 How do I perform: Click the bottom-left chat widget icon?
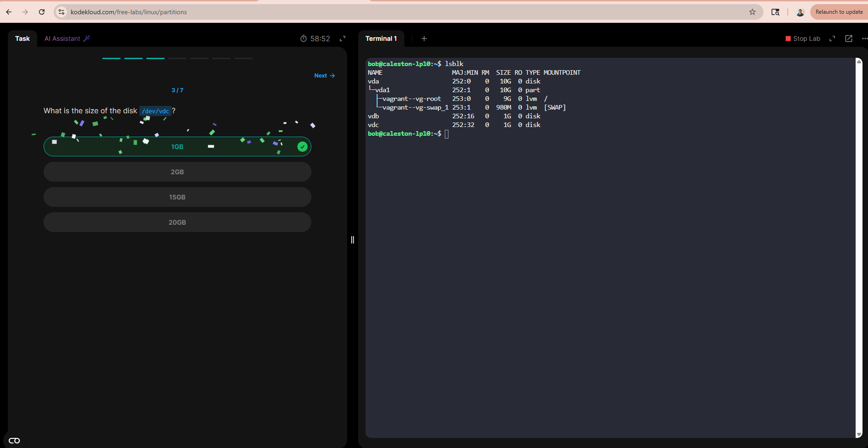(x=14, y=441)
